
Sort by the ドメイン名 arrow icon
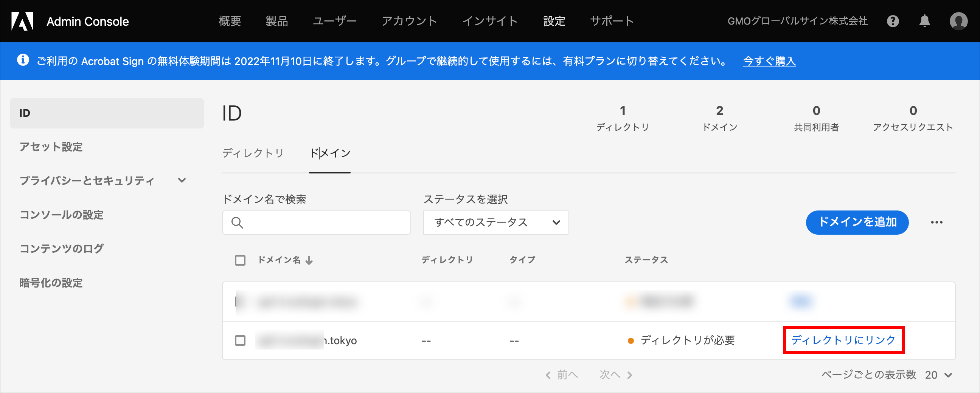tap(309, 260)
